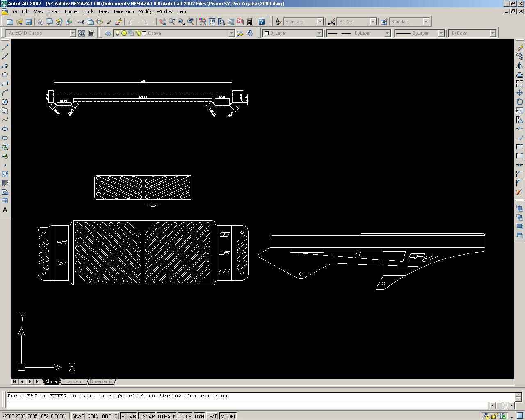
Task: Toggle LWT lineweight display
Action: pos(212,416)
